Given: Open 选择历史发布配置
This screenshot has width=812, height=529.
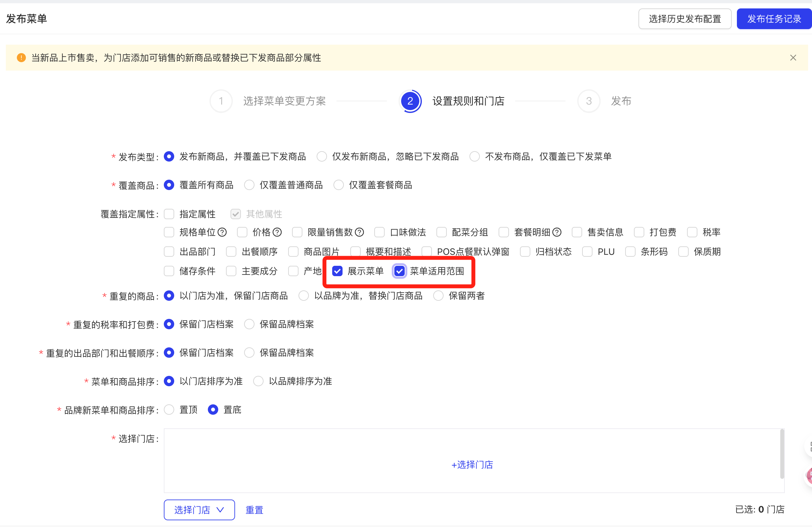Looking at the screenshot, I should tap(684, 19).
